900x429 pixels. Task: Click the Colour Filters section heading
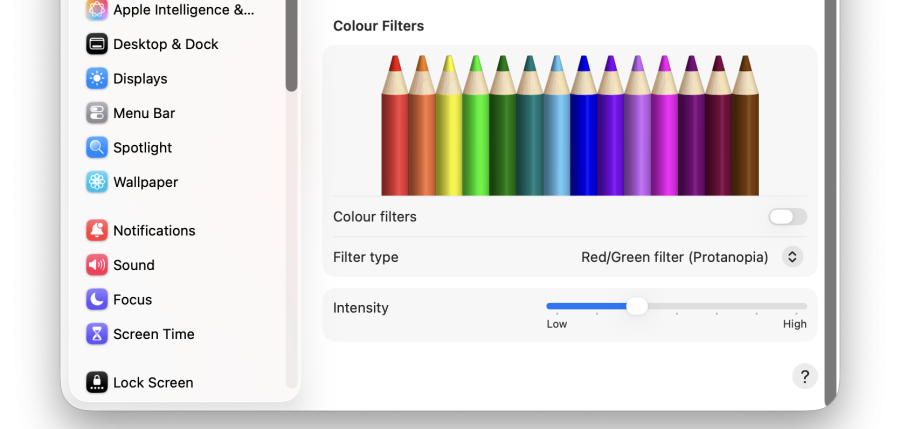coord(378,26)
